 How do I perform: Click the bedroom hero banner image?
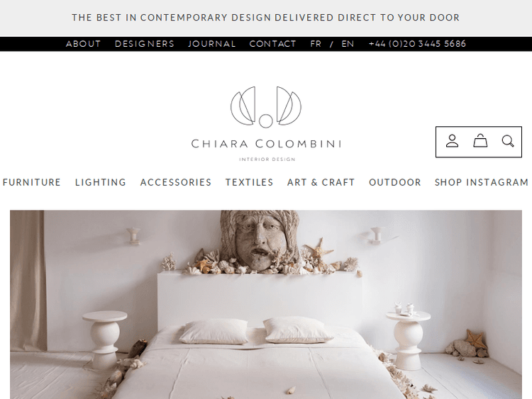coord(266,305)
